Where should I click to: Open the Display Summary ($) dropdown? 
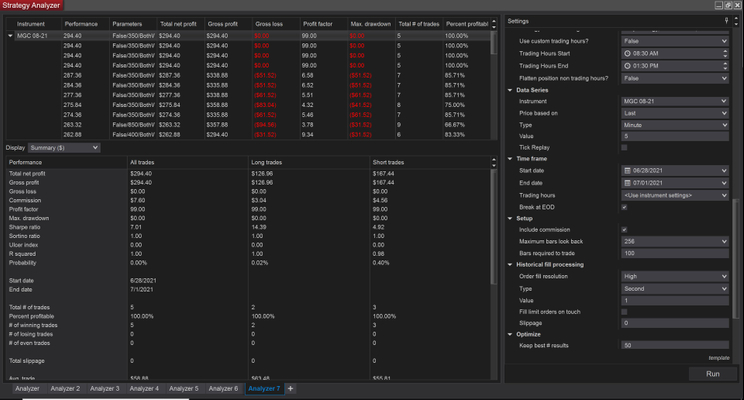[64, 147]
